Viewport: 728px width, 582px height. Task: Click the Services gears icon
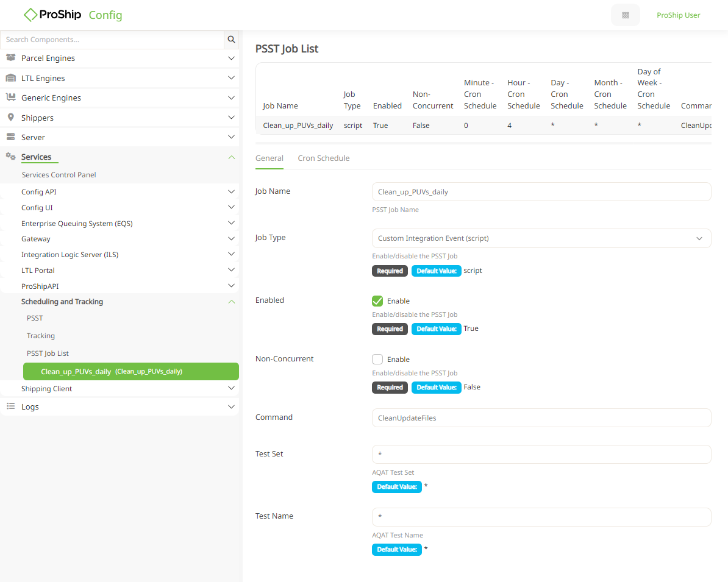click(11, 156)
